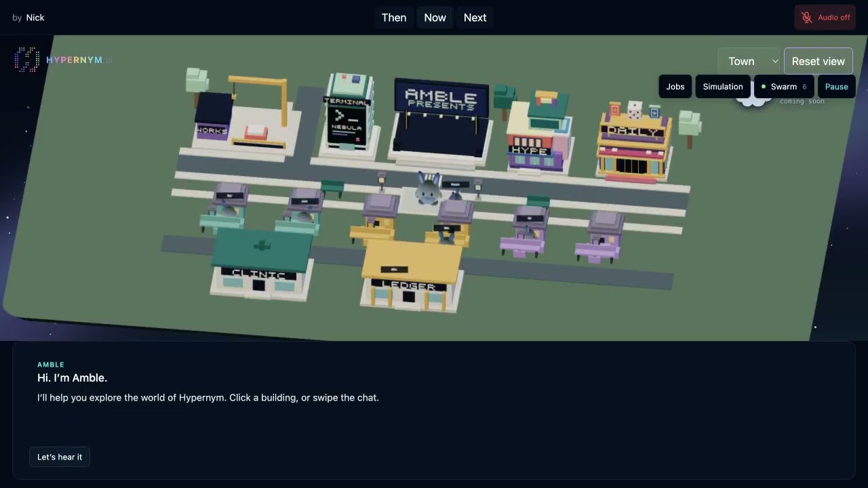This screenshot has width=868, height=488.
Task: Click the green bench near Terminal
Action: point(332,187)
